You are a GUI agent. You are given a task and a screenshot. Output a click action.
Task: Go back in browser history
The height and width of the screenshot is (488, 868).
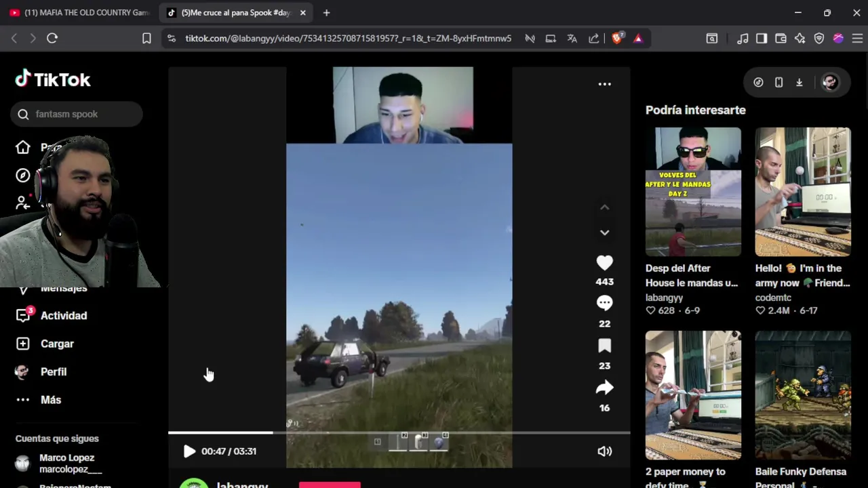tap(14, 39)
